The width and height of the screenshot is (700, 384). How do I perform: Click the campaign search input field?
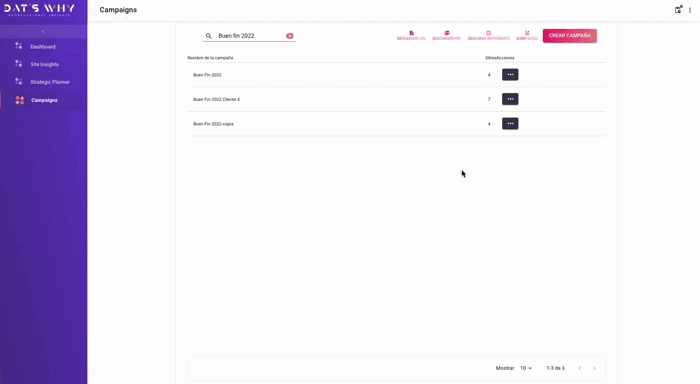point(250,36)
